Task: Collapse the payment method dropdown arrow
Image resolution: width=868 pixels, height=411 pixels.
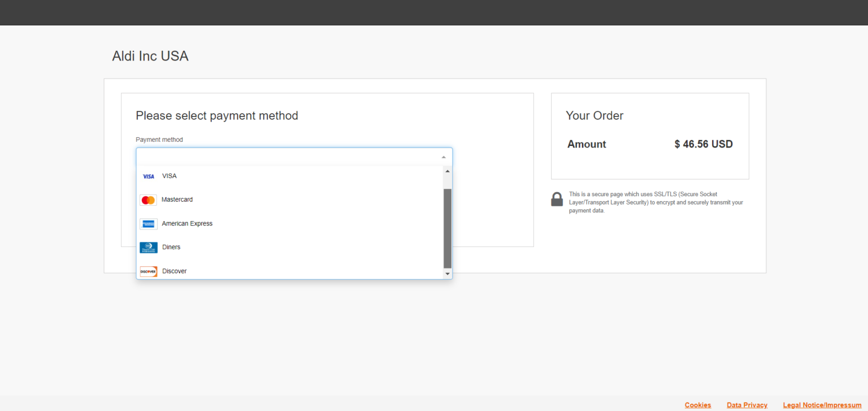Action: pyautogui.click(x=443, y=157)
